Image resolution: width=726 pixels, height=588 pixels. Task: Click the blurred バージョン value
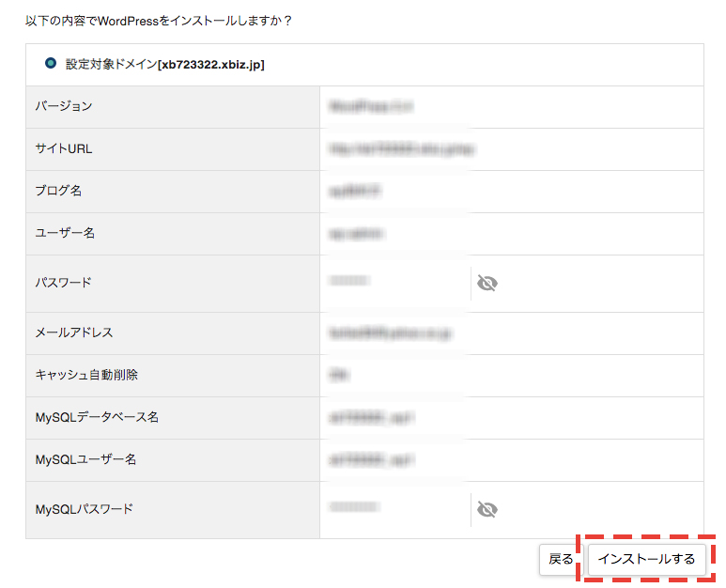371,106
